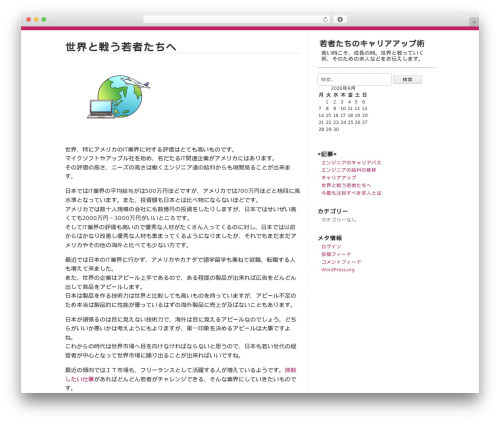This screenshot has height=423, width=500.
Task: Click calendar date 10
Action: point(343,109)
